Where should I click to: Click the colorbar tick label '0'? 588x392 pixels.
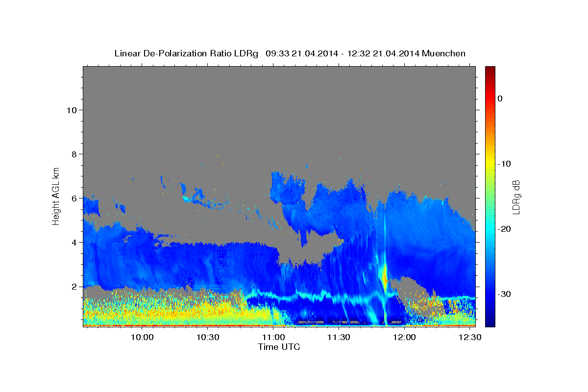tap(500, 98)
